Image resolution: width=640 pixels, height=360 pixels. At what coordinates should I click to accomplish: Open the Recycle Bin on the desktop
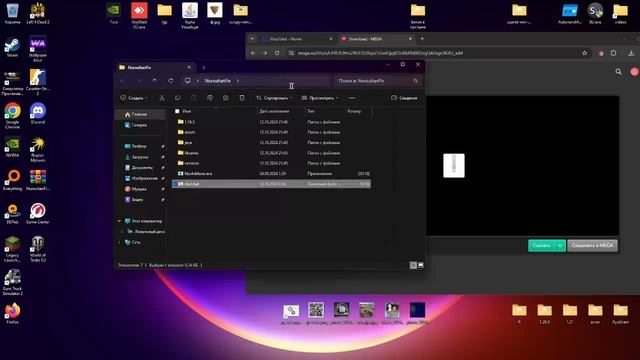(x=12, y=14)
